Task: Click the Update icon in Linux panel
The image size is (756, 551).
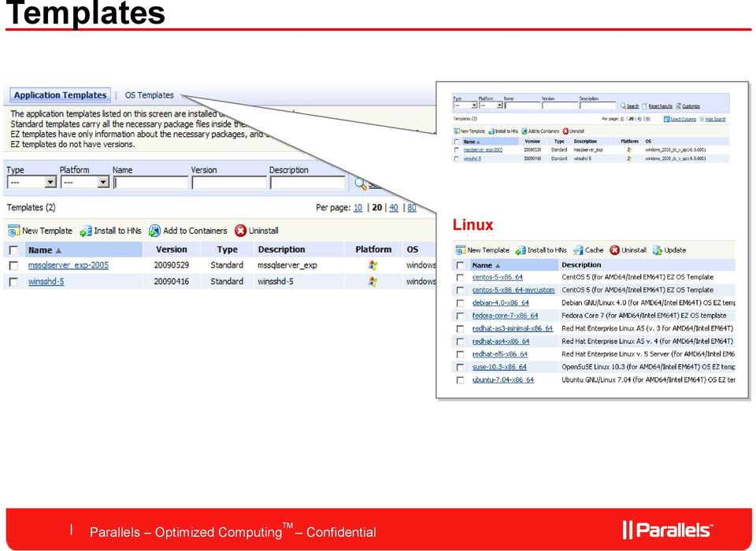Action: 657,250
